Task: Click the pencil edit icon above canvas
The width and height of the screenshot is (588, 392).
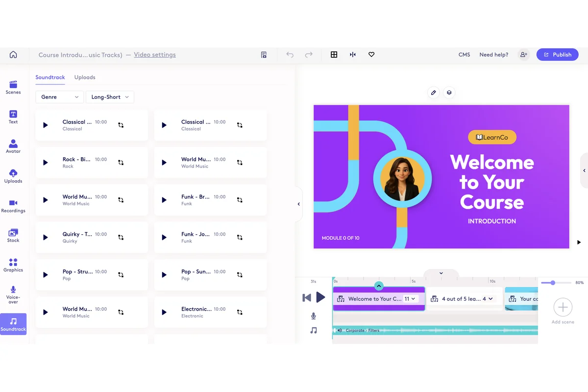Action: (433, 93)
